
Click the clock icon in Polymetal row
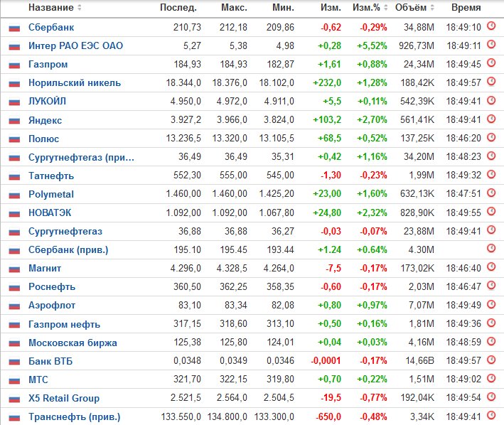point(491,193)
